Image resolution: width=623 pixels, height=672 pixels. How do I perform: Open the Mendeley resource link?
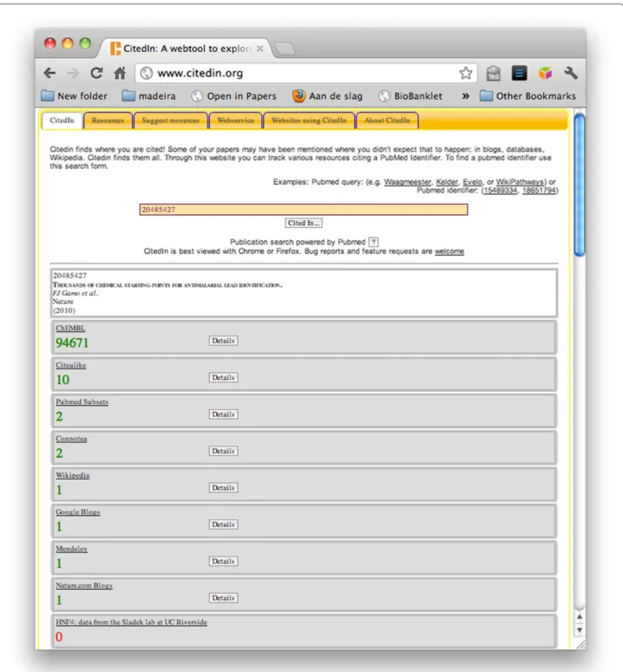pyautogui.click(x=72, y=549)
